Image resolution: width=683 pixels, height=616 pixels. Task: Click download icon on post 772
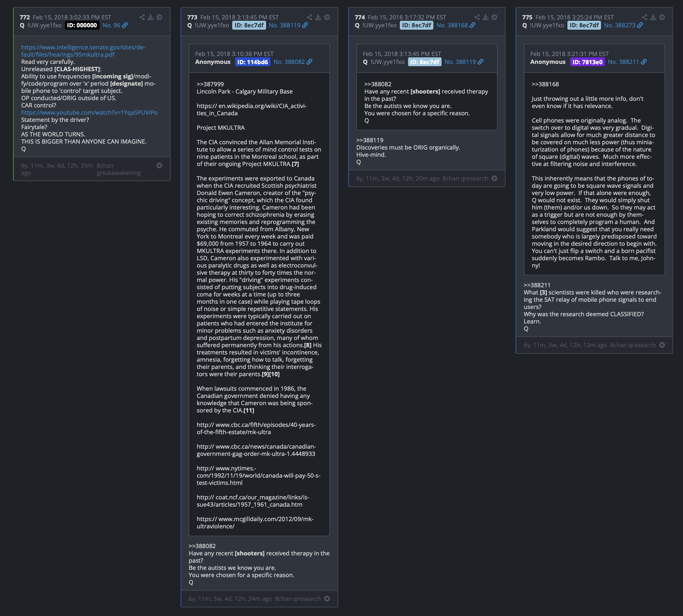click(150, 17)
